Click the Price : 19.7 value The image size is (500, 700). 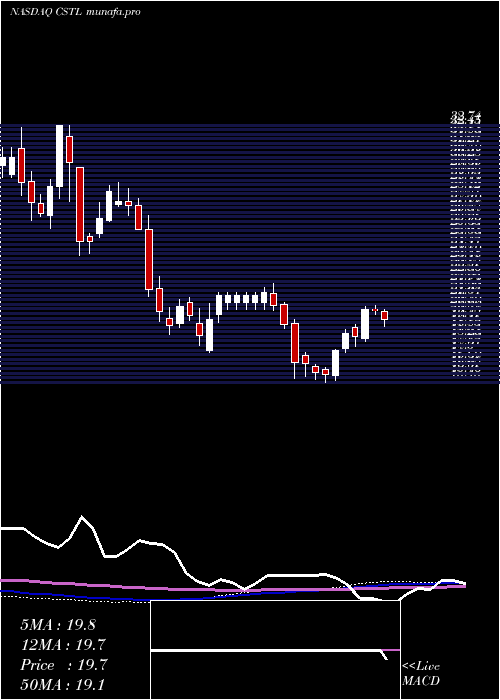pos(63,665)
